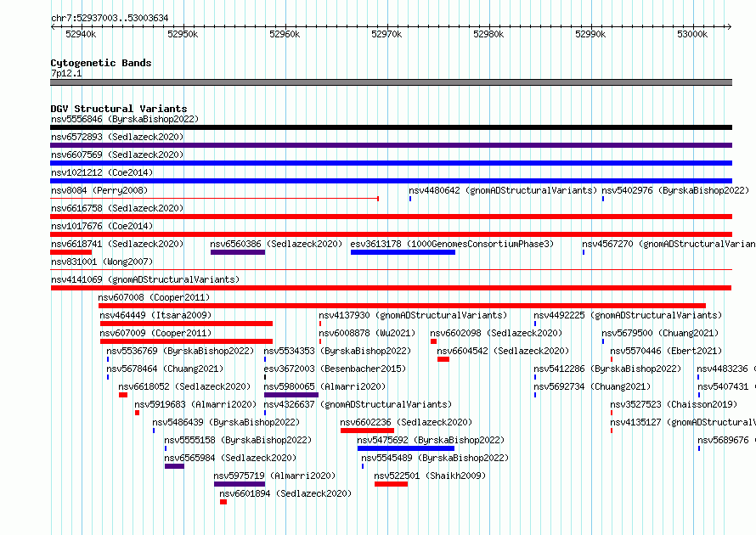756x535 pixels.
Task: Open nsv6601894 (Sedlazeck2020) label
Action: (285, 493)
